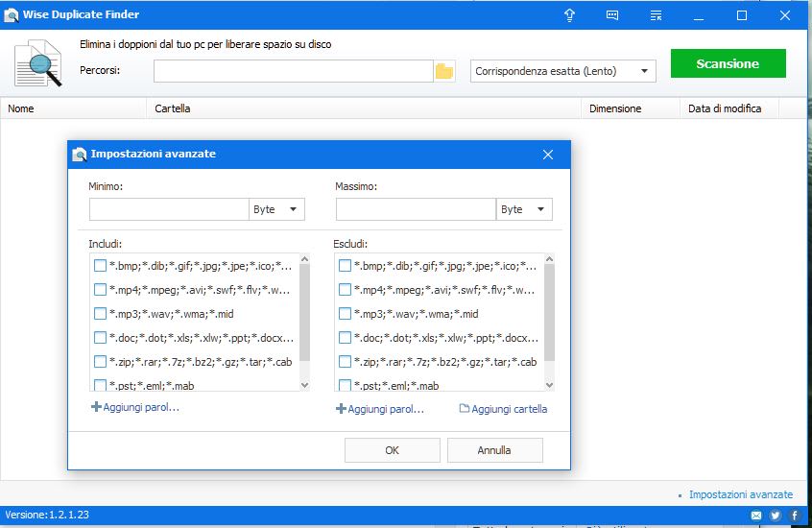
Task: Check Includi archive formats *.zip;*.rar box
Action: coord(100,362)
